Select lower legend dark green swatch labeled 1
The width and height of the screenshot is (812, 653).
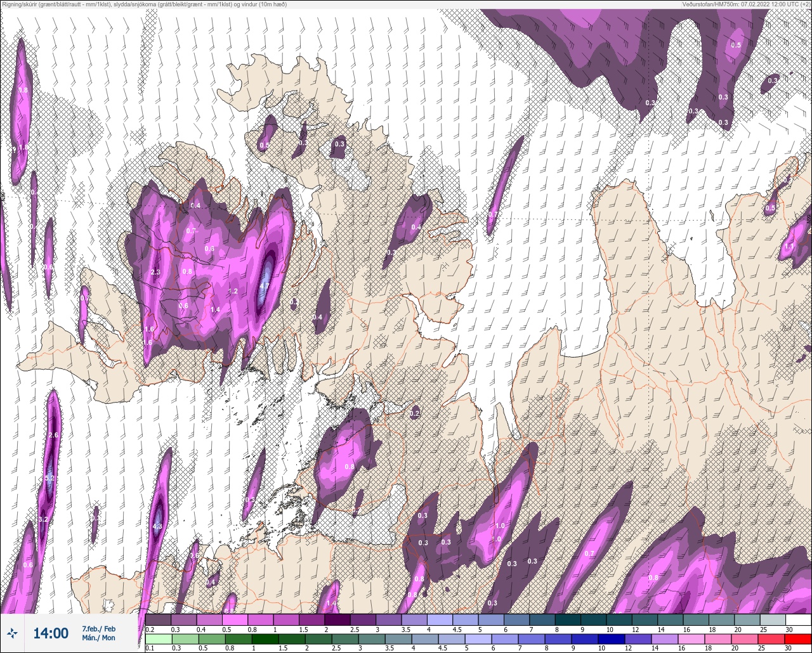point(265,638)
